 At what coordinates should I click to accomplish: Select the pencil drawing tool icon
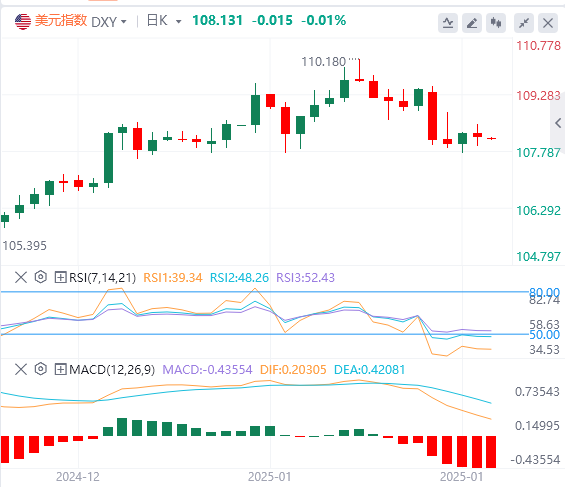pos(472,23)
